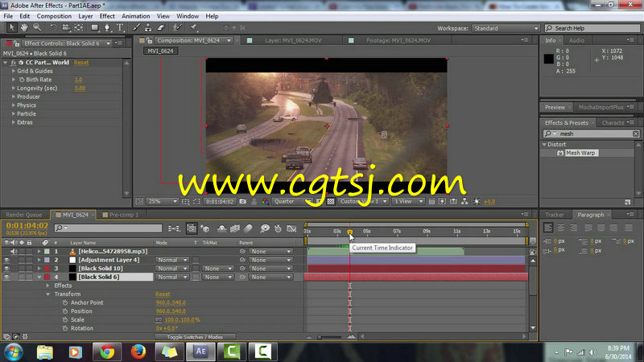644x362 pixels.
Task: Open the 1 View layout dropdown
Action: click(408, 202)
